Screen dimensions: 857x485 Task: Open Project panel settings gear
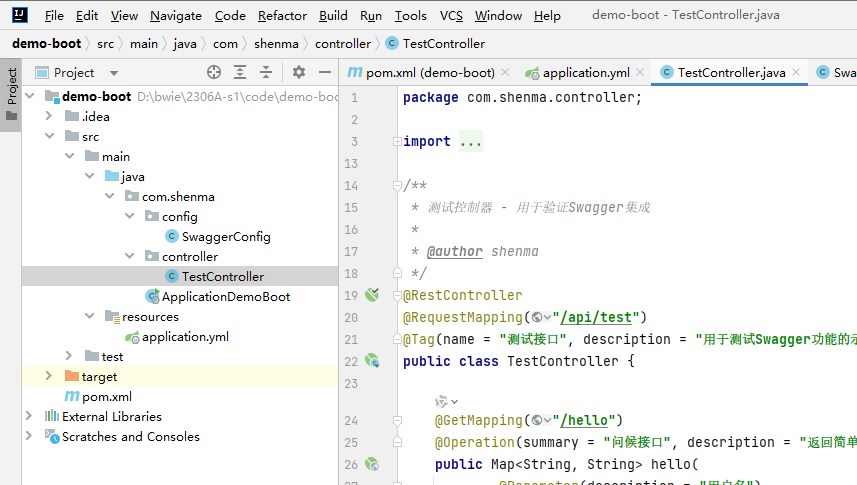(x=298, y=72)
